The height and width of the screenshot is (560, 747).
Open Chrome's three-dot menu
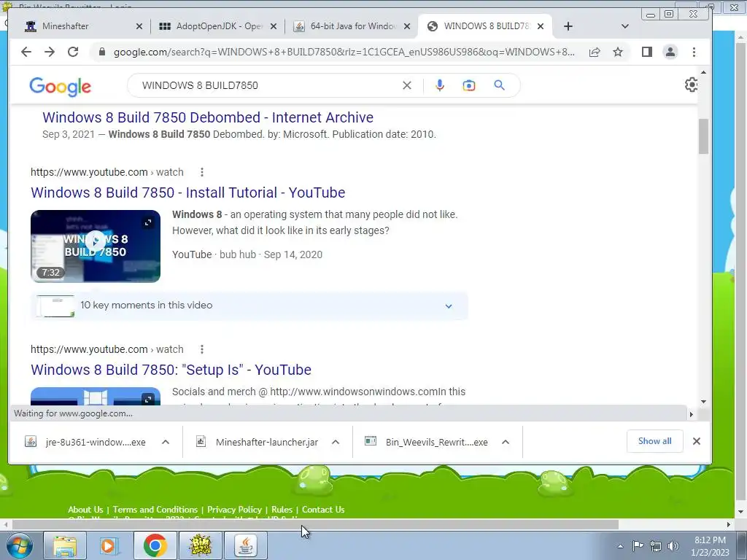coord(694,52)
